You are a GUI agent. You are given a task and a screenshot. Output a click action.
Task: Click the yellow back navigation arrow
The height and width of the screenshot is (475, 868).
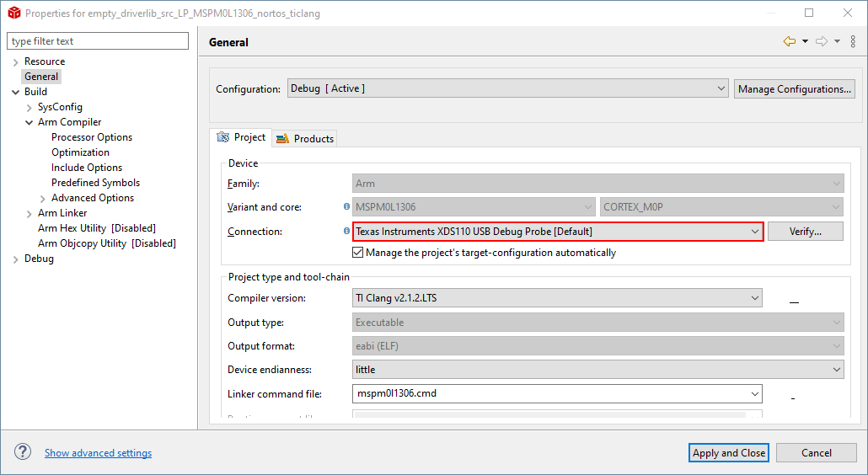[x=789, y=41]
